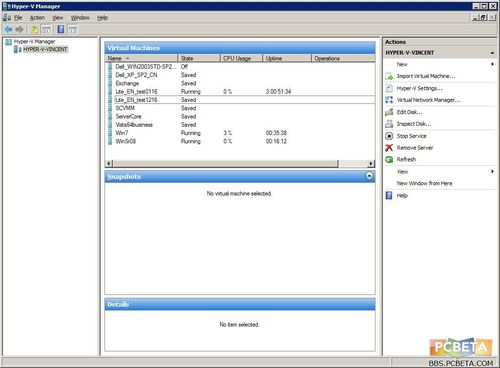500x368 pixels.
Task: Click the Stop Service icon
Action: tap(389, 136)
